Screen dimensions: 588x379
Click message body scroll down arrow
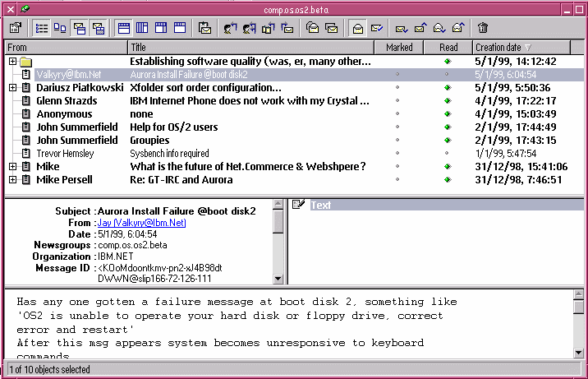(x=578, y=353)
